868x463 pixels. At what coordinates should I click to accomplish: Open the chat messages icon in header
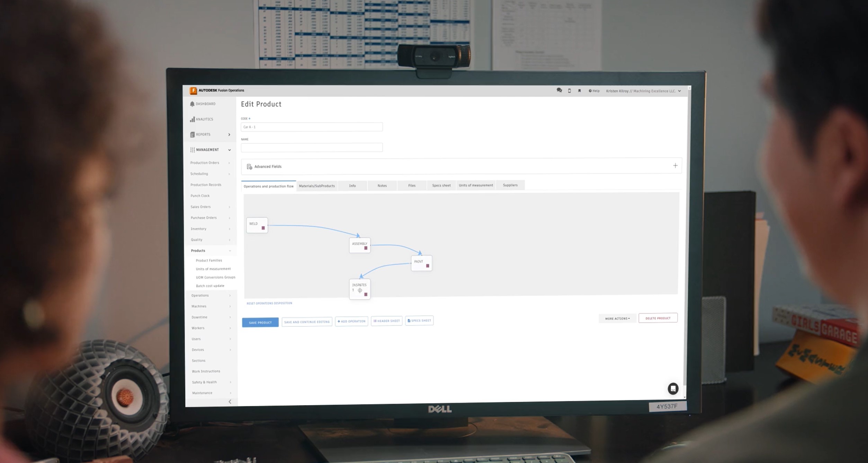(x=559, y=90)
